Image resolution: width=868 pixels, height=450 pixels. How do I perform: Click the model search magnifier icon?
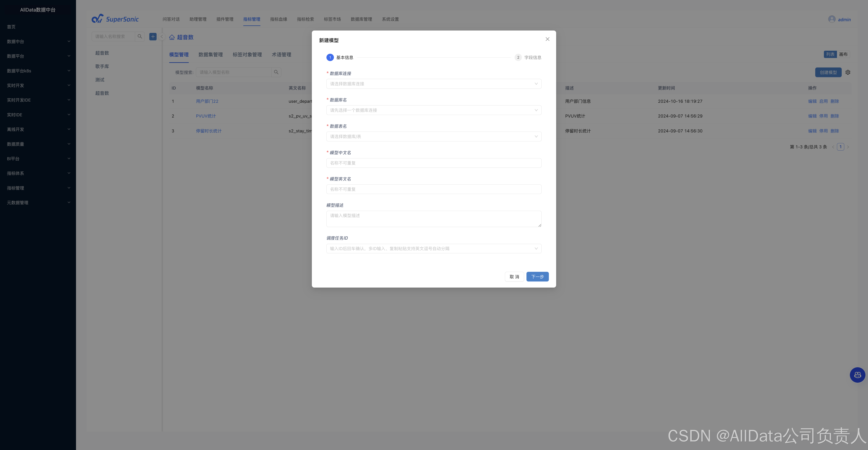tap(276, 72)
